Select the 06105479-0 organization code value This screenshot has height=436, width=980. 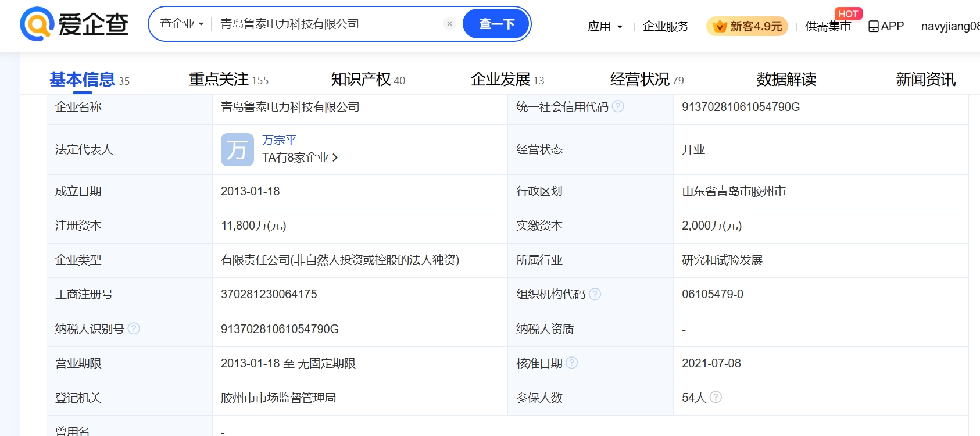[x=713, y=294]
